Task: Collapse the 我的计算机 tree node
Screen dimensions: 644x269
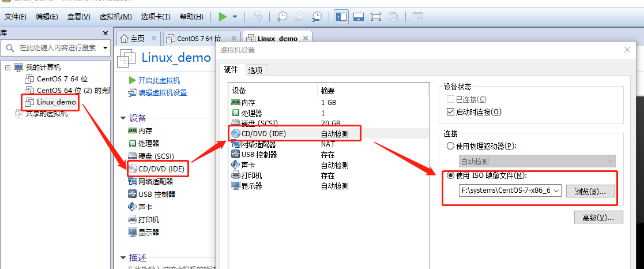Action: [8, 67]
